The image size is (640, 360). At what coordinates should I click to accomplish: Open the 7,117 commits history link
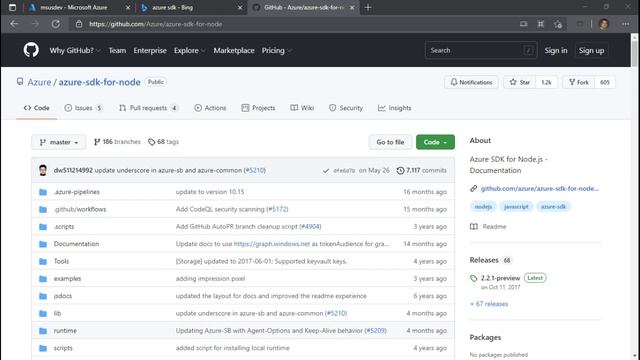point(422,170)
